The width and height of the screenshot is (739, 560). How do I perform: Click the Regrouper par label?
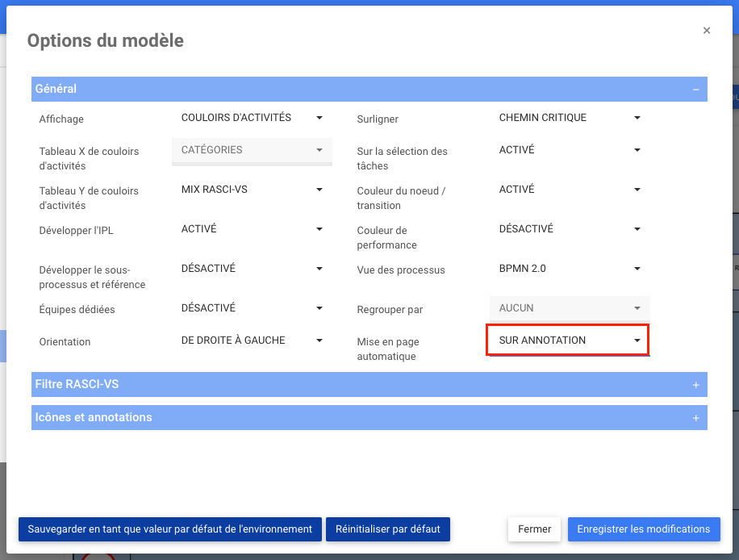pos(390,310)
